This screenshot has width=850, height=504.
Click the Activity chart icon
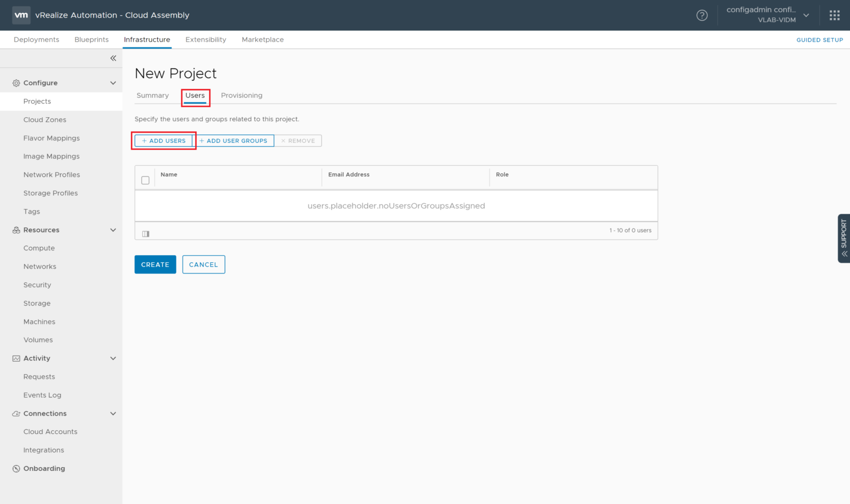[16, 358]
